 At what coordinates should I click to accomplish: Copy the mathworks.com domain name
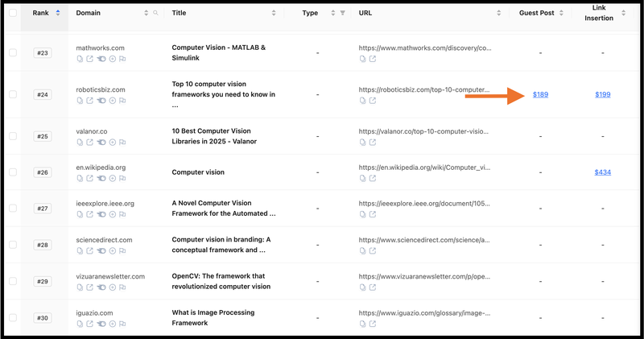tap(80, 59)
